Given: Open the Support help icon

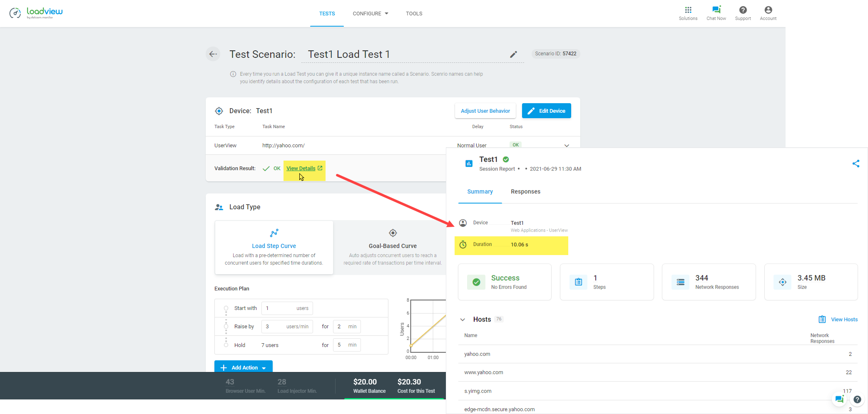Looking at the screenshot, I should (x=743, y=10).
